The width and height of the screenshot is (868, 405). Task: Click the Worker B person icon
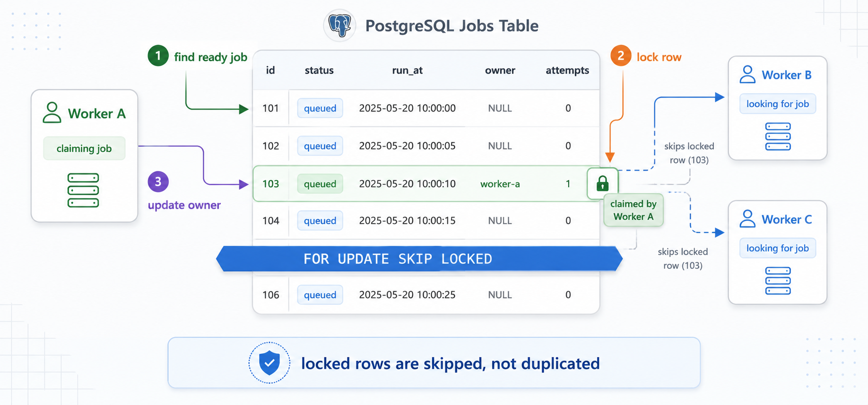click(x=747, y=74)
